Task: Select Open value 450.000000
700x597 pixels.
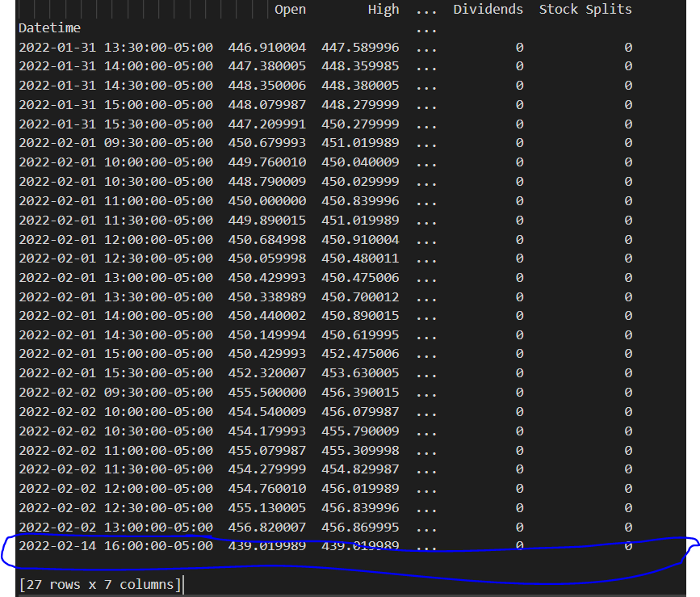Action: (267, 201)
